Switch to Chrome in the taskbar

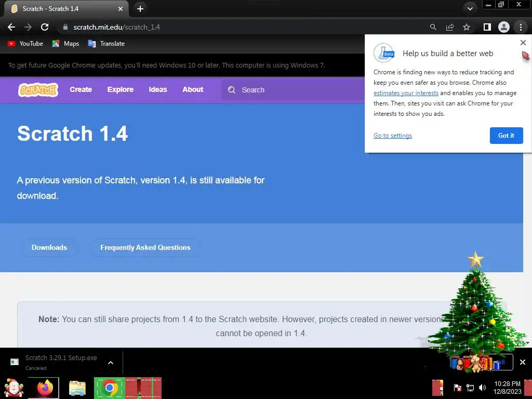pos(109,388)
